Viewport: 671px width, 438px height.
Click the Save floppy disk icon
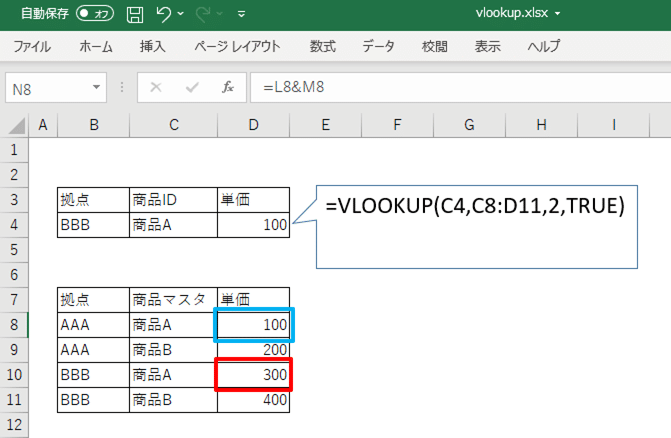[135, 14]
